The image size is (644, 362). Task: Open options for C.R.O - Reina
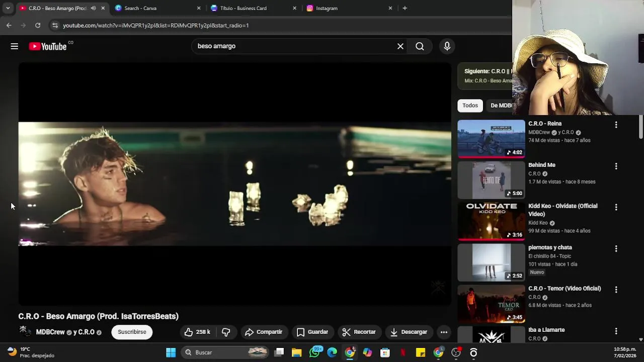[616, 125]
